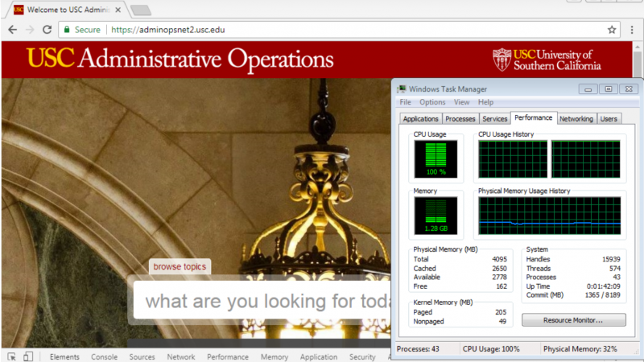Open the DevTools Sources tab
Screen dimensions: 644x362
pyautogui.click(x=142, y=356)
